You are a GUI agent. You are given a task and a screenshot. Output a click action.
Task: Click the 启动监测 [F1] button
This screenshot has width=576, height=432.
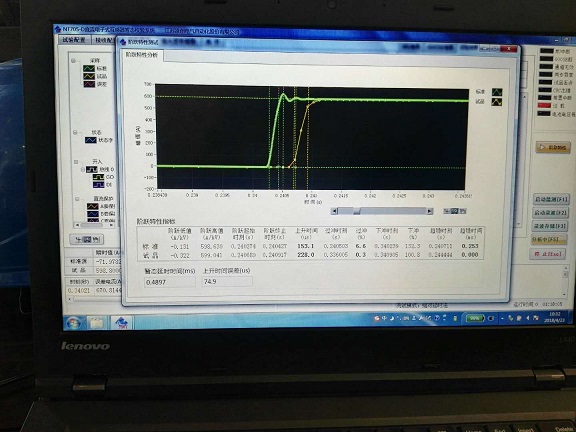(551, 200)
